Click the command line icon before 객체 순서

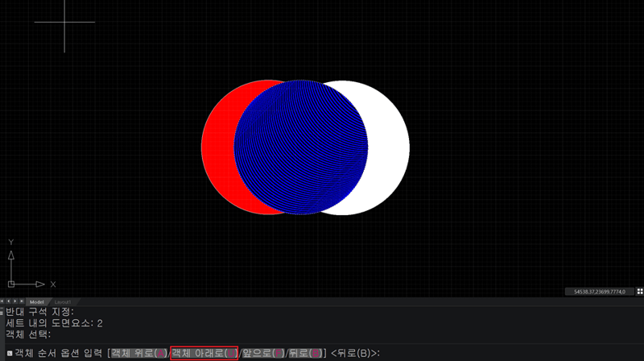[x=10, y=353]
